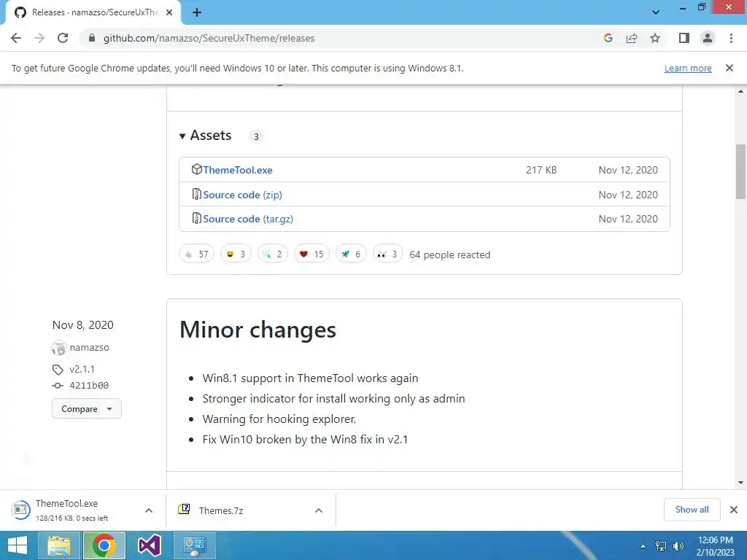View site information via the lock icon
The width and height of the screenshot is (747, 560).
(x=92, y=38)
